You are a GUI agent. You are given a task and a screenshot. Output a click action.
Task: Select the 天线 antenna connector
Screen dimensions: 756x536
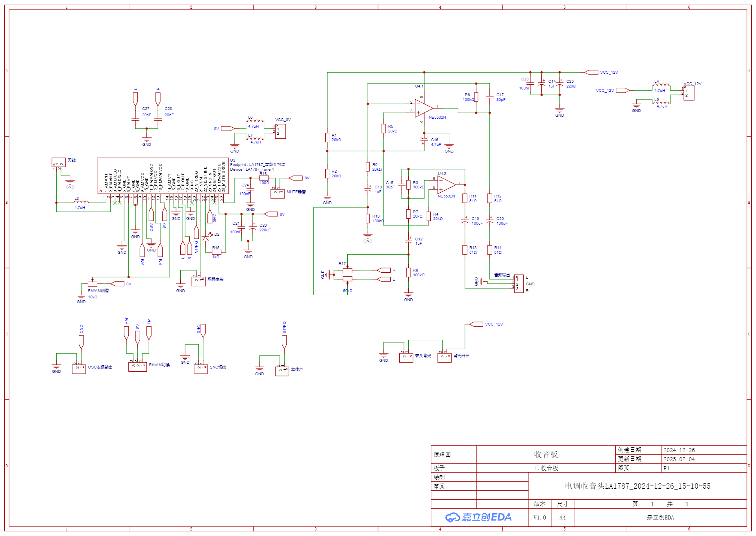(59, 162)
